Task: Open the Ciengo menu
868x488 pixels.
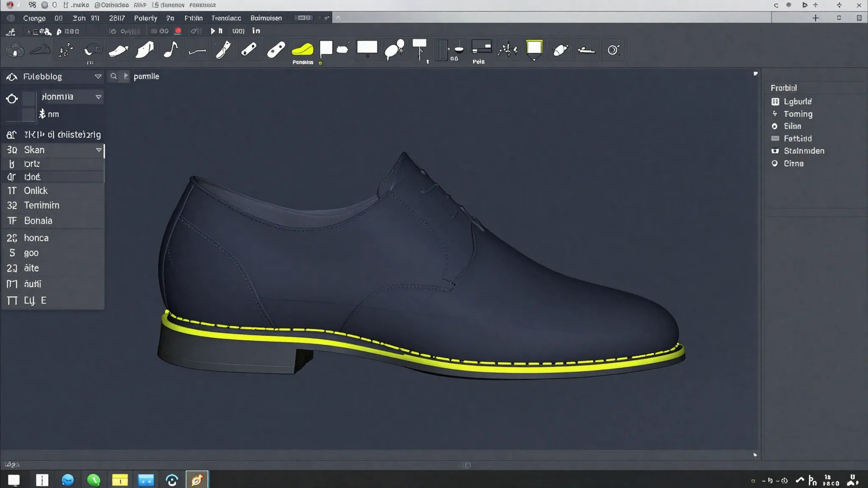Action: click(x=34, y=18)
